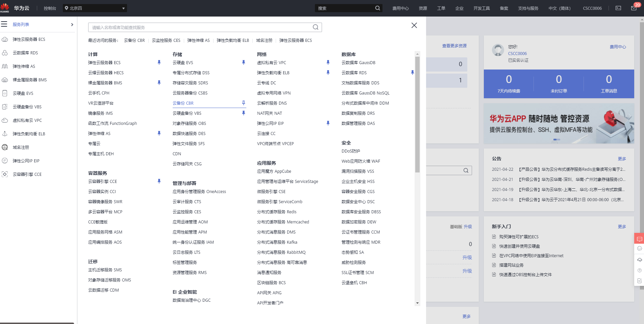Click the search icon in service search box
Viewport: 644px width, 324px height.
pos(316,27)
